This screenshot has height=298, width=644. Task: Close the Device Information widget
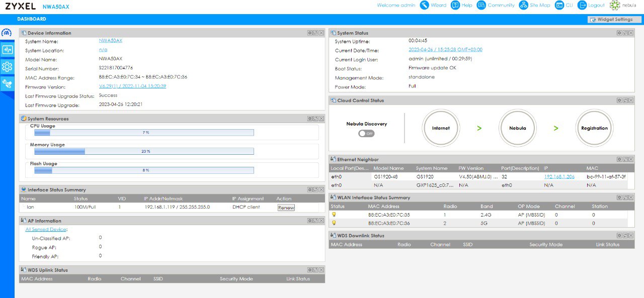321,33
